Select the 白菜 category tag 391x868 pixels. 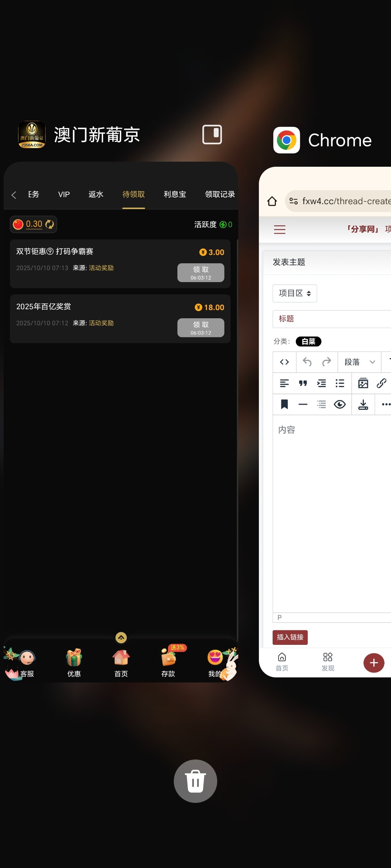[308, 341]
